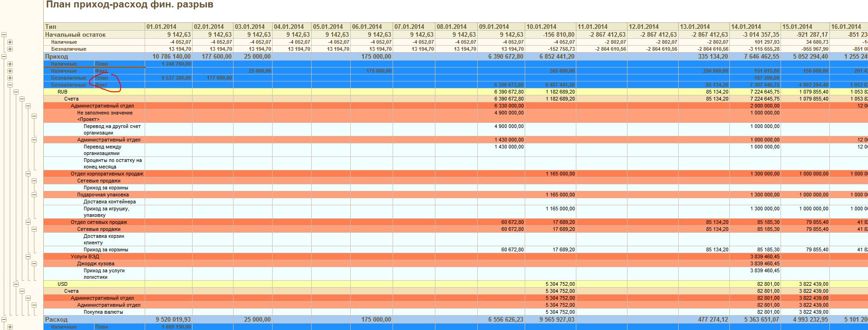Expand the Безналичные План row under Приход
The height and width of the screenshot is (330, 868).
10,78
